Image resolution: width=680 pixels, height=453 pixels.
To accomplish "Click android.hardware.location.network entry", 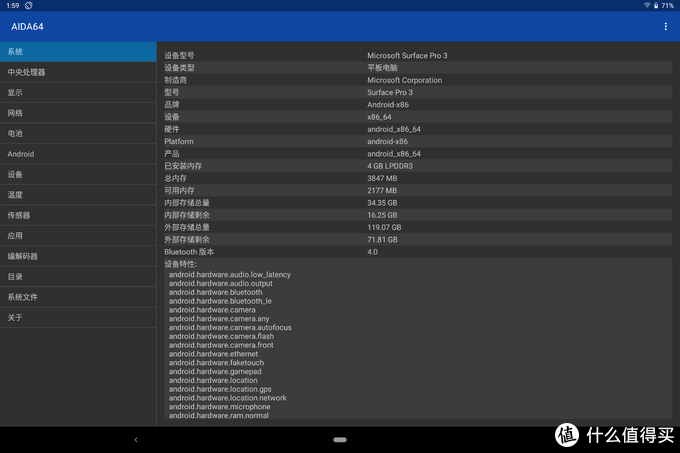I will pos(227,398).
